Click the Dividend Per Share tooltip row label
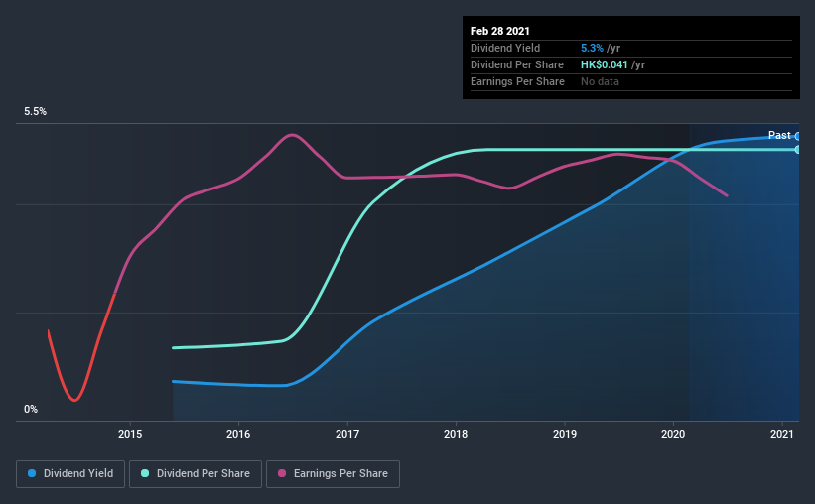The image size is (815, 504). click(517, 64)
